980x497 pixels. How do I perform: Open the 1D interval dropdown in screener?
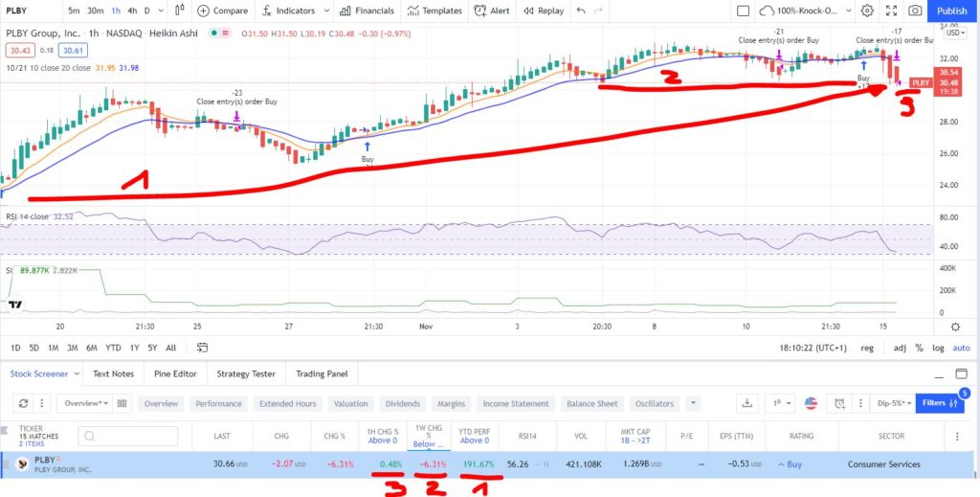(781, 403)
